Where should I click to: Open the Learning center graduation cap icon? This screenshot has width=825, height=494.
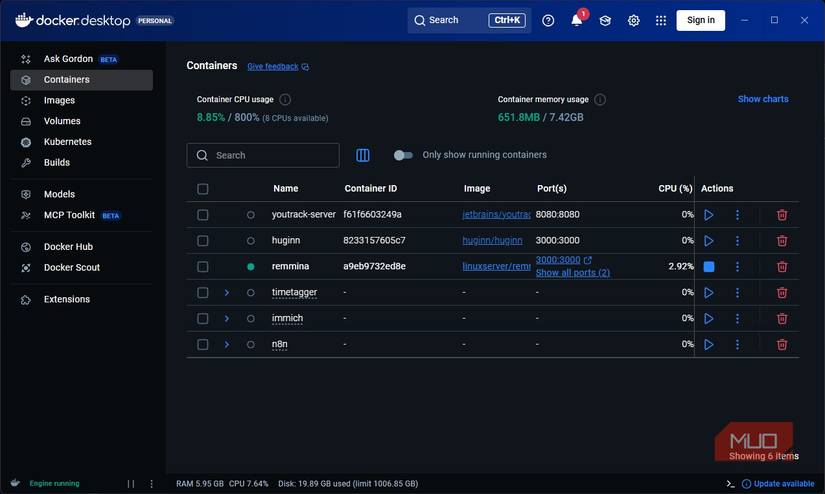(605, 21)
